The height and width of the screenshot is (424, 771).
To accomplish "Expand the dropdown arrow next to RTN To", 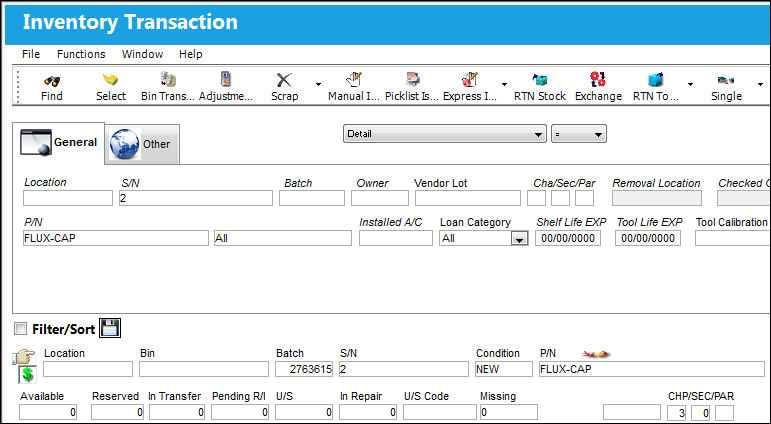I will pyautogui.click(x=690, y=85).
